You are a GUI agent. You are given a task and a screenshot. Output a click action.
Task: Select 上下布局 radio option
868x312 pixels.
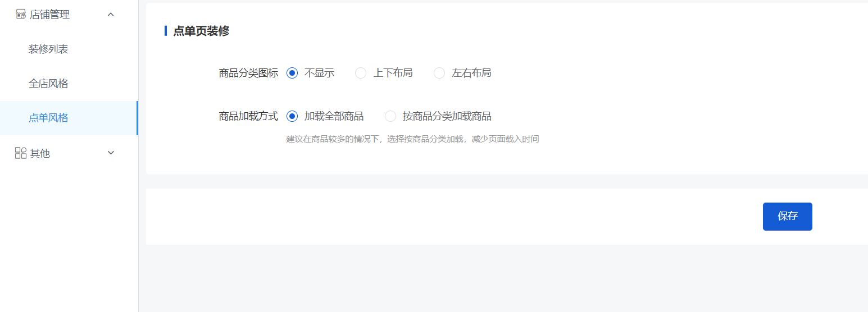pos(361,73)
